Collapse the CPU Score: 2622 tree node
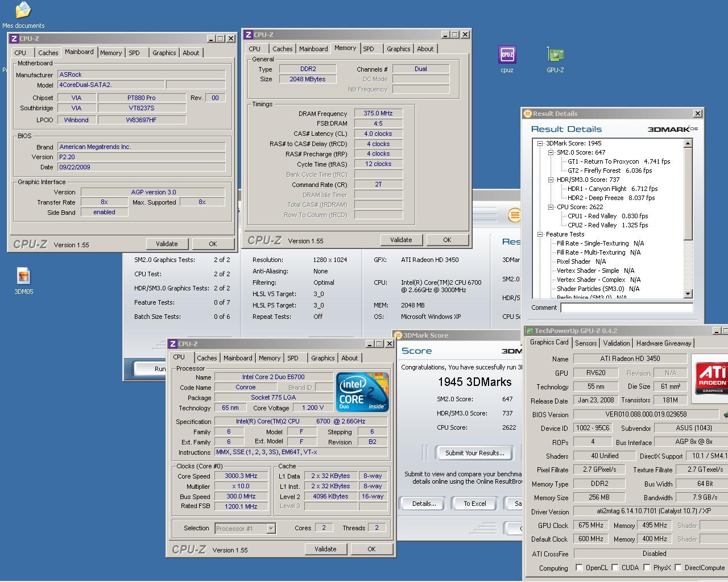The width and height of the screenshot is (728, 582). point(551,207)
